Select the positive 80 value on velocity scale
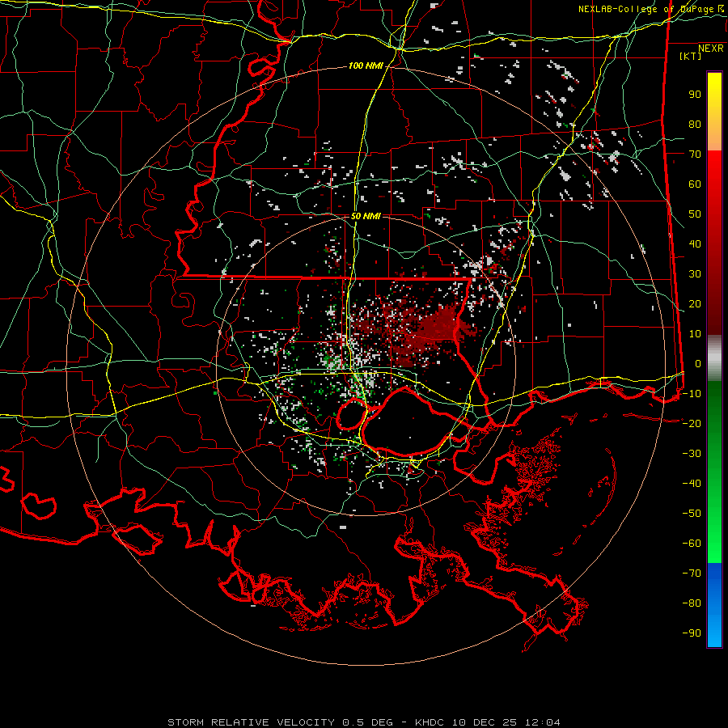This screenshot has height=728, width=728. (x=695, y=125)
